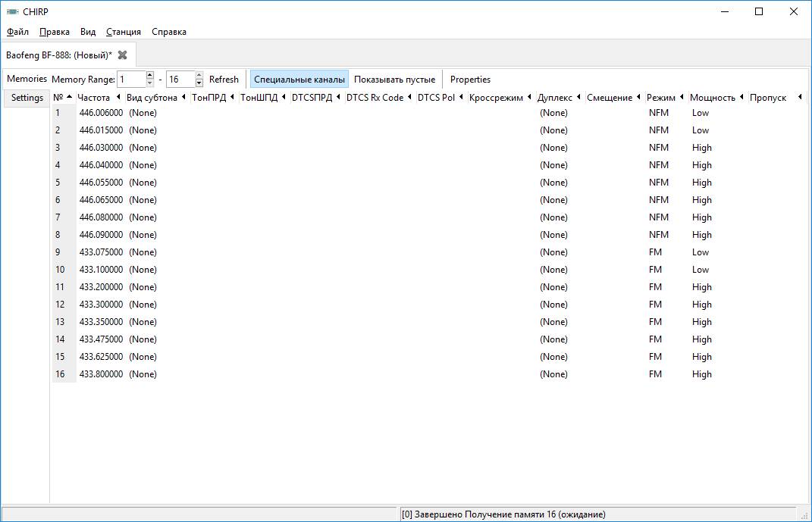Screen dimensions: 812x522
Task: Open the Properties button
Action: (x=470, y=79)
